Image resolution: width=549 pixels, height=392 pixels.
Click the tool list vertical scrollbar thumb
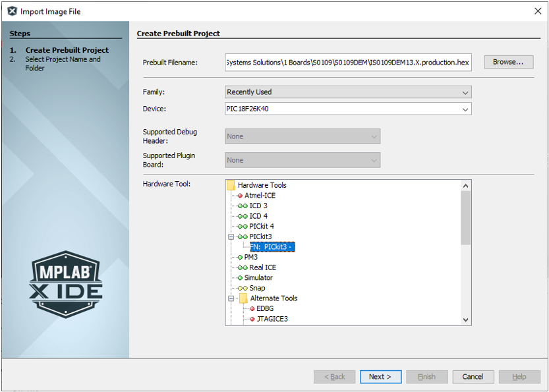coord(465,218)
